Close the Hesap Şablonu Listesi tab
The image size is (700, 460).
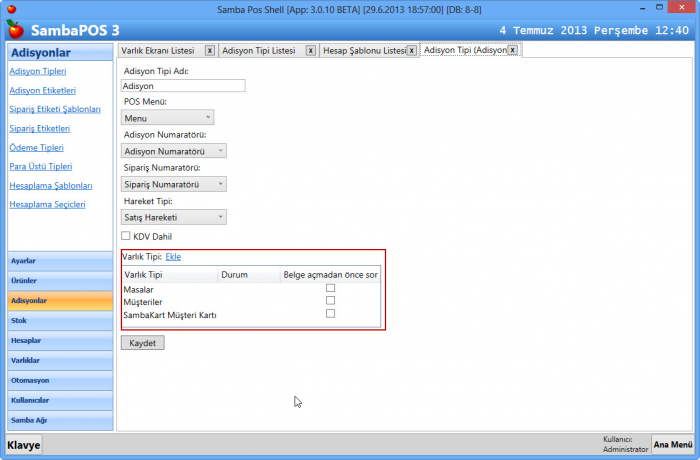(412, 50)
